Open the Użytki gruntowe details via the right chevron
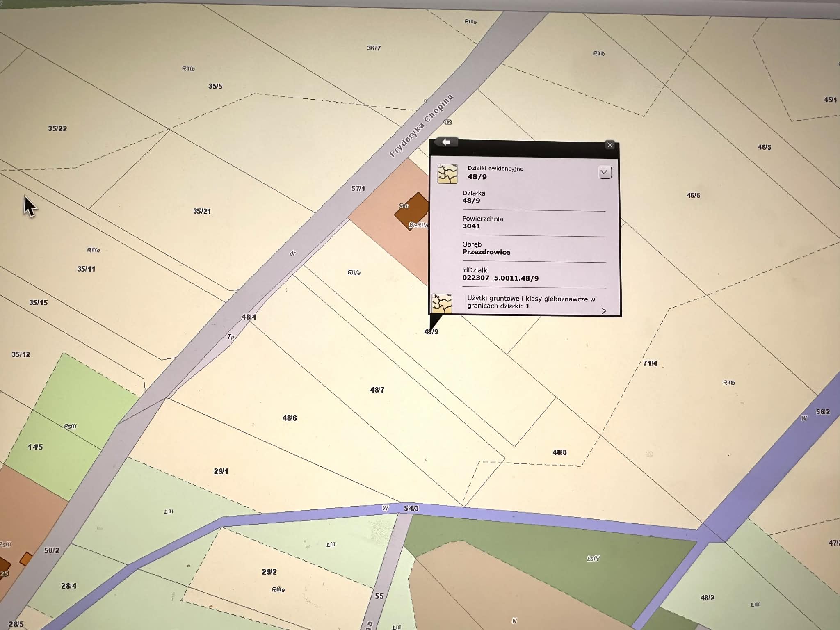The image size is (840, 630). pyautogui.click(x=604, y=311)
